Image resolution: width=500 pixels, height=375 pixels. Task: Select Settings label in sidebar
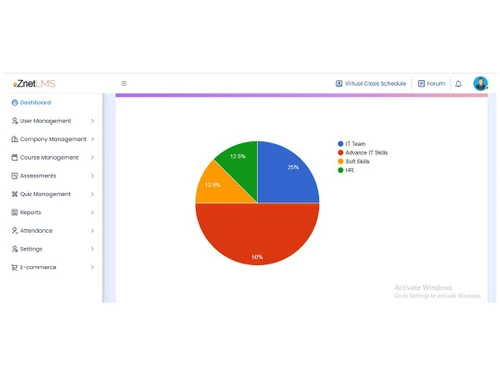31,249
